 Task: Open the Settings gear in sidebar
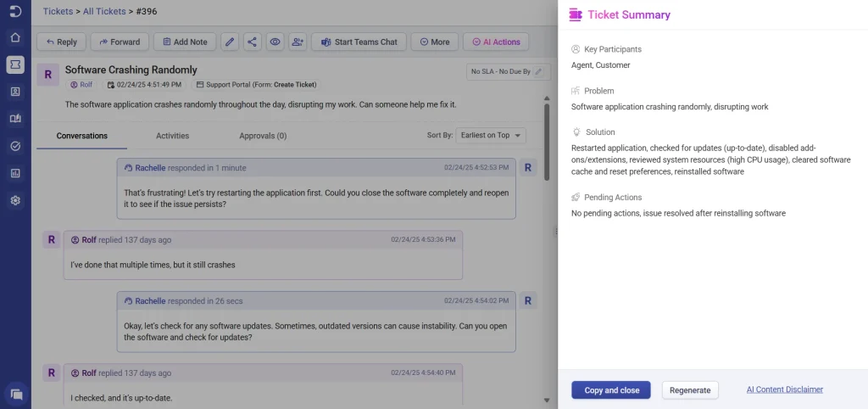pyautogui.click(x=15, y=200)
